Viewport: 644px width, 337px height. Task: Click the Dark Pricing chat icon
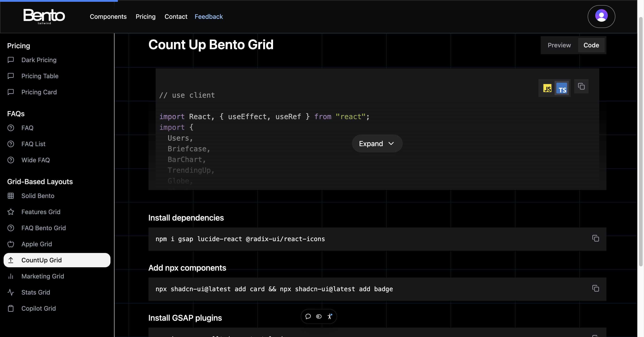(11, 60)
